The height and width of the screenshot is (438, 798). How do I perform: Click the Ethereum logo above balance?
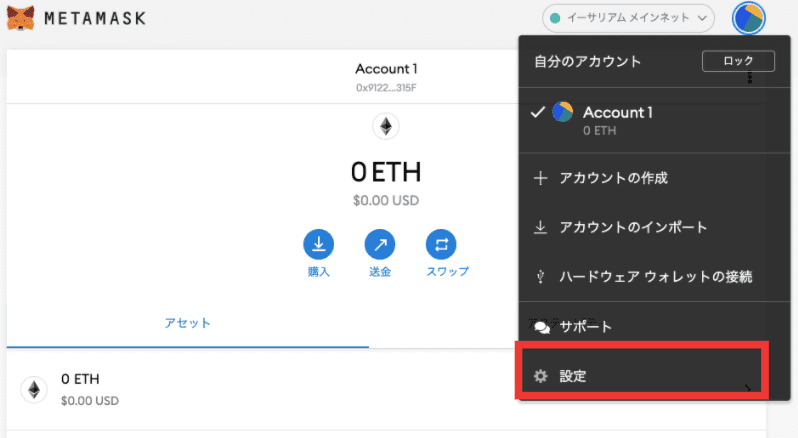click(386, 126)
